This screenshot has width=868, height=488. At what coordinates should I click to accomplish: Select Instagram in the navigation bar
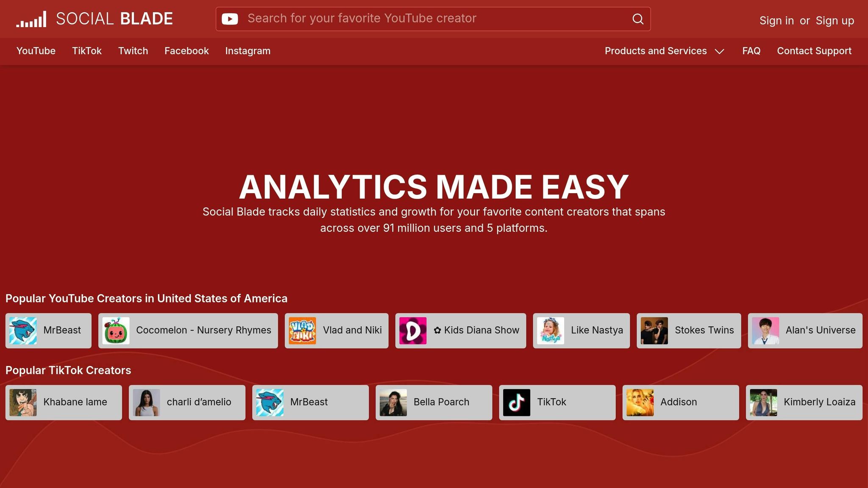pyautogui.click(x=248, y=51)
